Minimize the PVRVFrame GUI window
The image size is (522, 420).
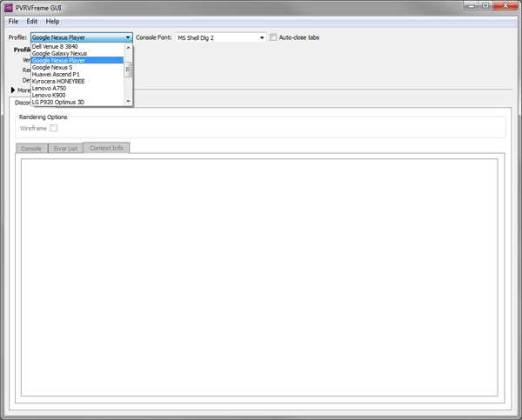(x=471, y=6)
